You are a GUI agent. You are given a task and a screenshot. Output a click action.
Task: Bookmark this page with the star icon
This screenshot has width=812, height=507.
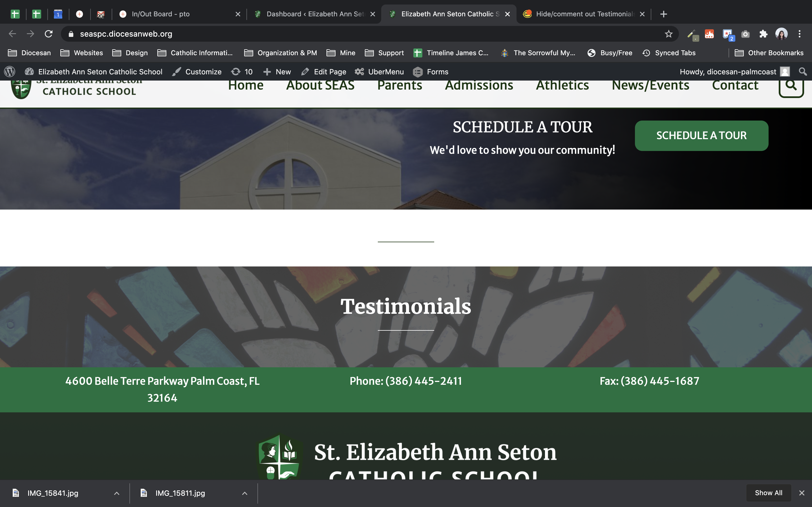(x=668, y=34)
